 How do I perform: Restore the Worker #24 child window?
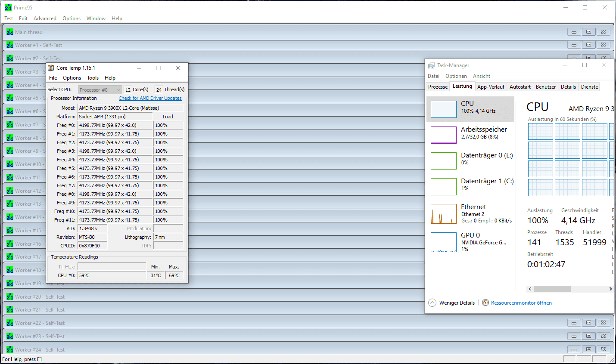[588, 349]
